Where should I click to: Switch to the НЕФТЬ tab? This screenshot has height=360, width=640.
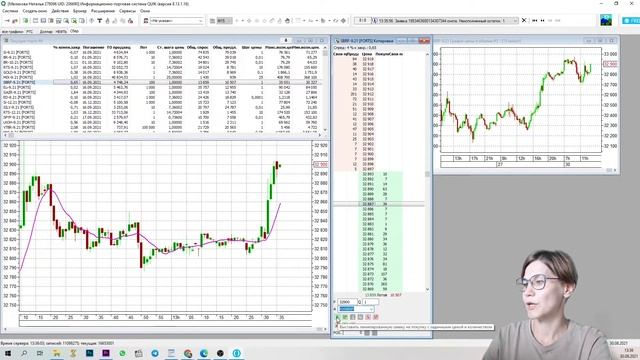(x=61, y=31)
